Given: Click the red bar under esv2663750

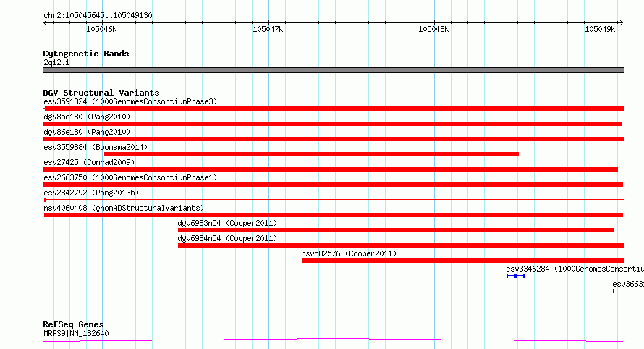Looking at the screenshot, I should pos(333,185).
